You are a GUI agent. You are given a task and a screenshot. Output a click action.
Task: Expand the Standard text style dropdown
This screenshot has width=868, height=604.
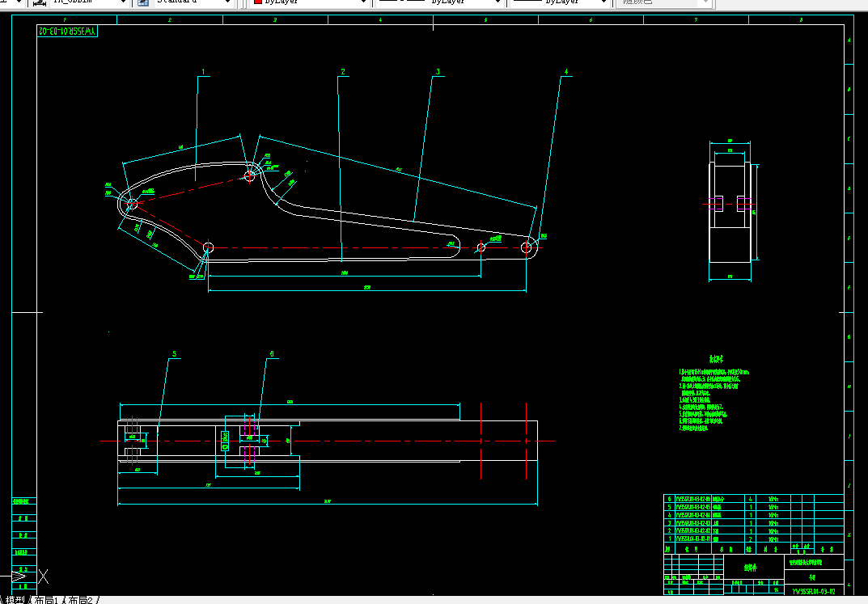coord(227,2)
